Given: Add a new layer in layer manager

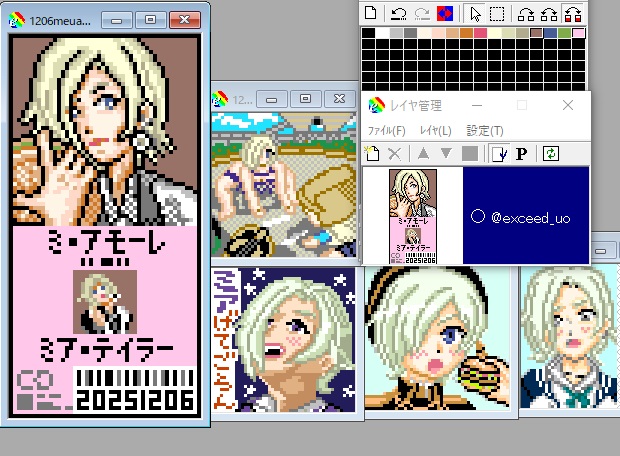Looking at the screenshot, I should (372, 153).
